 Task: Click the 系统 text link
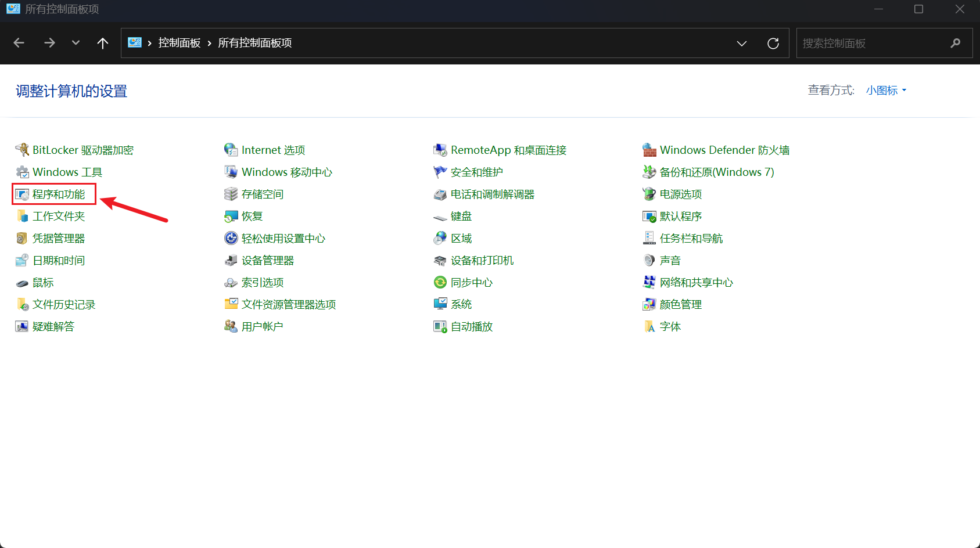461,304
